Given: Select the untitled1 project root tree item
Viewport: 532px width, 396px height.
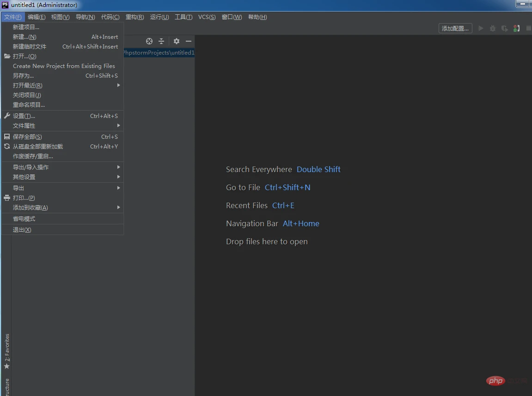Looking at the screenshot, I should [x=158, y=53].
